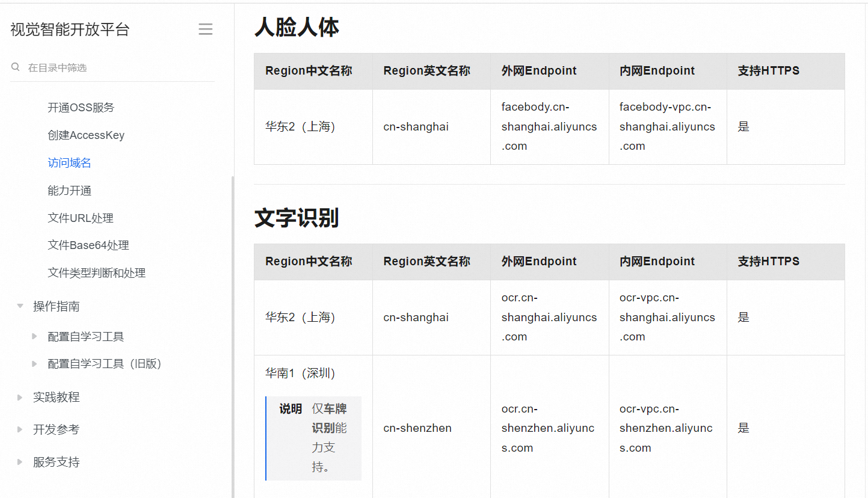This screenshot has height=498, width=868.
Task: Click the 视觉智能开放平台 sidebar title
Action: coord(70,29)
